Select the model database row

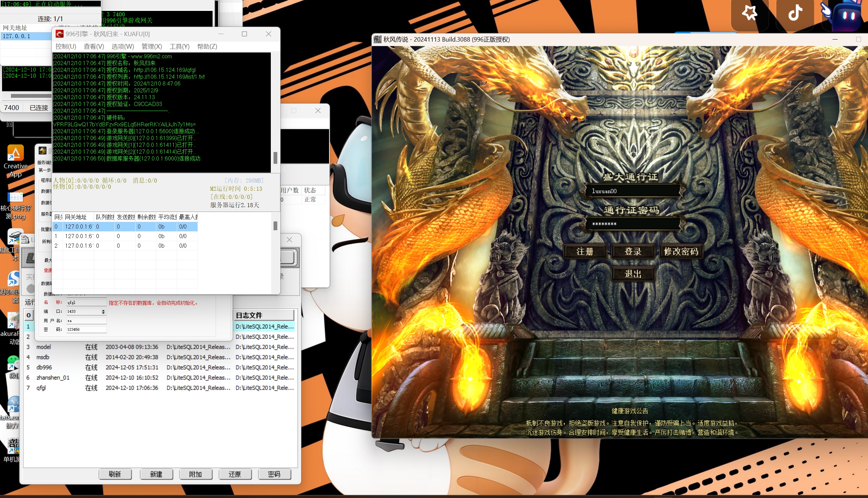[160, 347]
